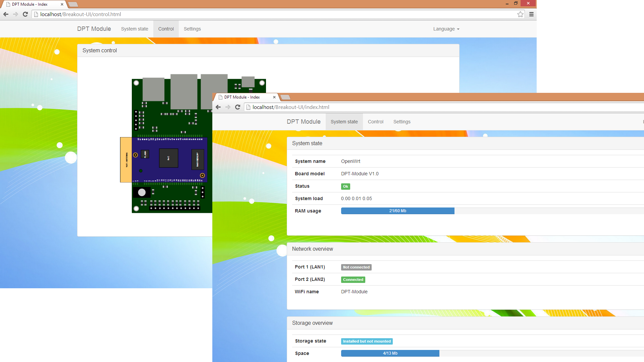Click the back arrow in the index.html window
The image size is (644, 362).
[x=218, y=107]
